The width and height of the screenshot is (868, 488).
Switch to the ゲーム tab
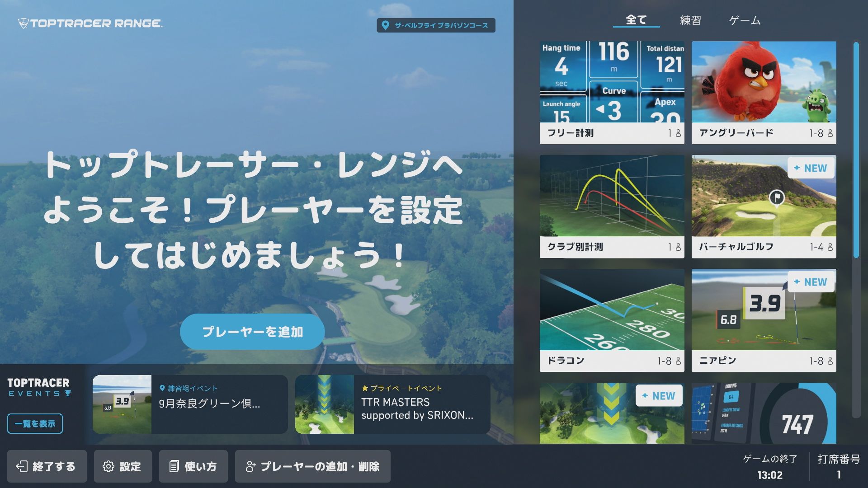[x=745, y=20]
